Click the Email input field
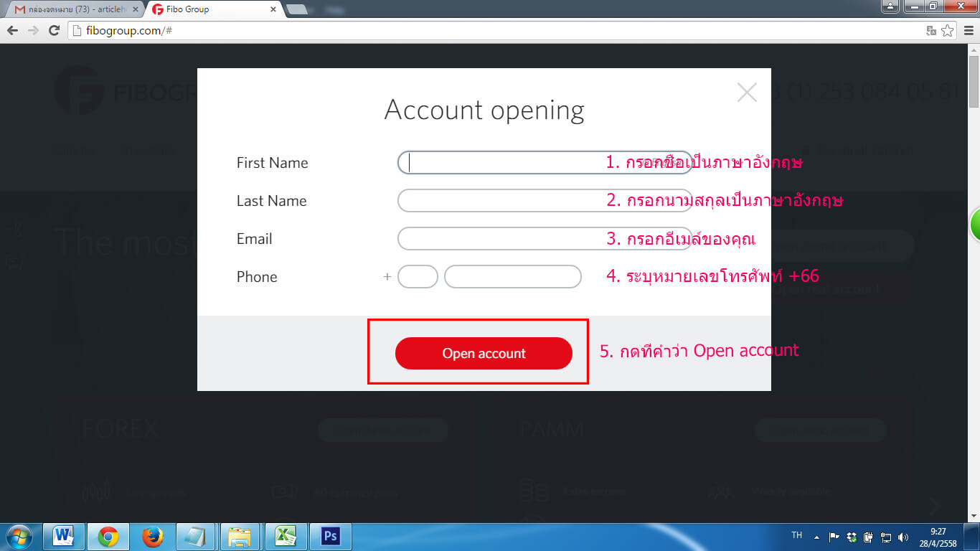Image resolution: width=980 pixels, height=551 pixels. point(545,239)
